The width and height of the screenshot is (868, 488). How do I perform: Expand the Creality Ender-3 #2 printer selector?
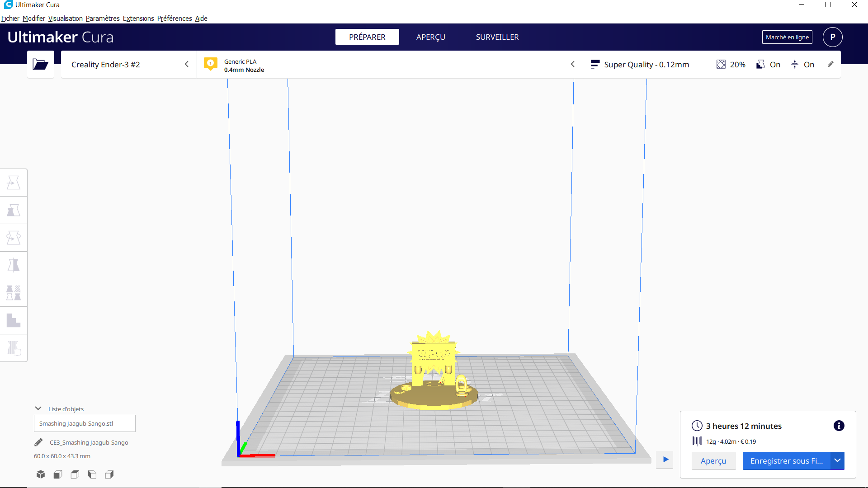click(129, 64)
